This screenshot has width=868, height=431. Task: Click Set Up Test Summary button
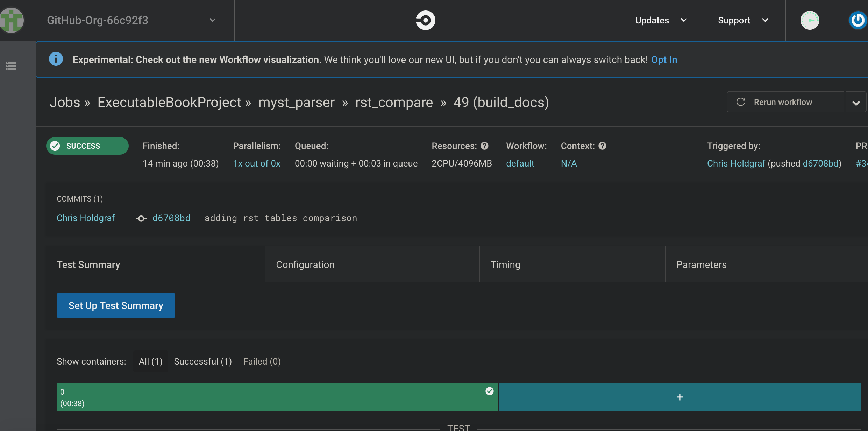(116, 305)
